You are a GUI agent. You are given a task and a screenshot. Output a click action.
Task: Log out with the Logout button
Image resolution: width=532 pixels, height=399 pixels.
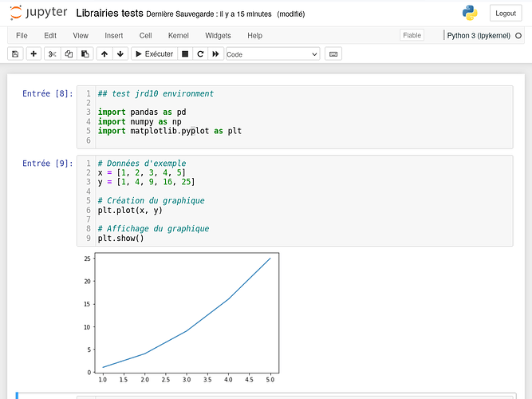[x=506, y=14]
